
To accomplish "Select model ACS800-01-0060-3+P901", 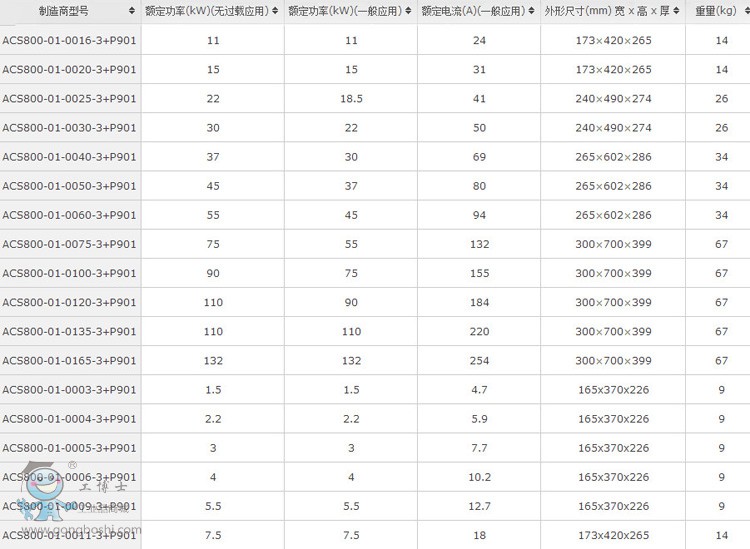I will [x=69, y=215].
